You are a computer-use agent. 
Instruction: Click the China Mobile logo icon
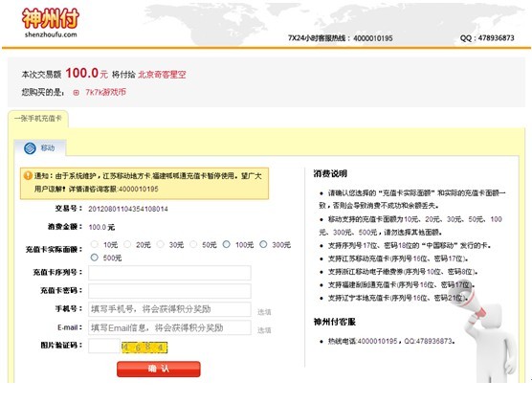point(30,148)
